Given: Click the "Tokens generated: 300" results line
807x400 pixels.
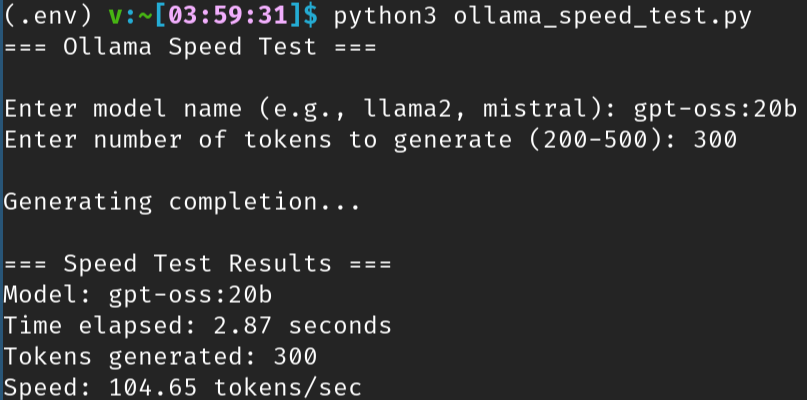Looking at the screenshot, I should (161, 357).
